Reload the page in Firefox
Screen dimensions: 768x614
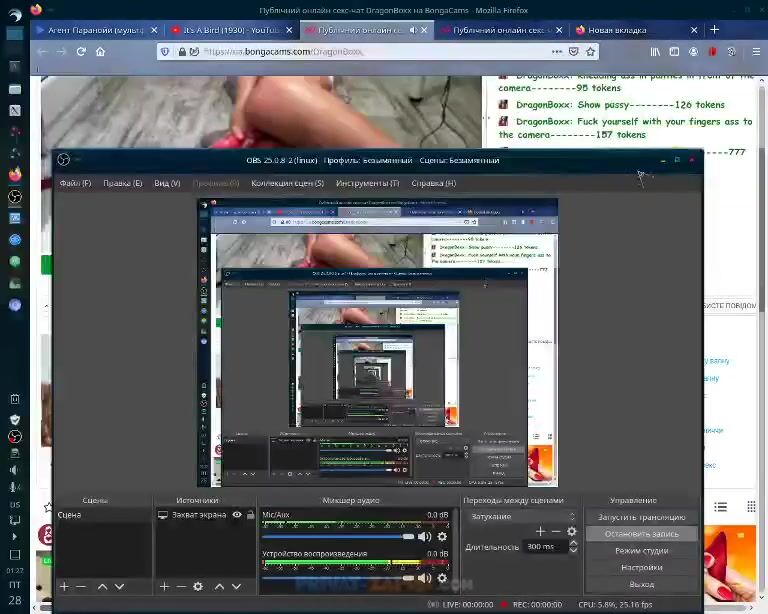81,51
